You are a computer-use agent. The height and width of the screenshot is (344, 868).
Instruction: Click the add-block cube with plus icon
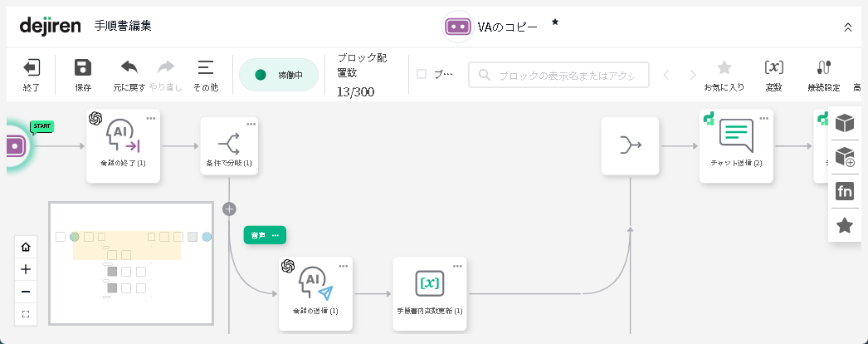point(845,157)
